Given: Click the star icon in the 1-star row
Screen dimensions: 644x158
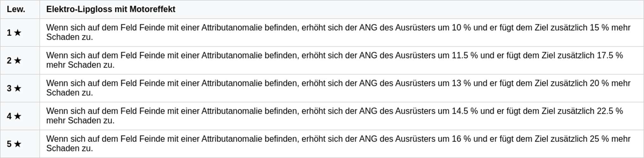Looking at the screenshot, I should click(18, 33).
